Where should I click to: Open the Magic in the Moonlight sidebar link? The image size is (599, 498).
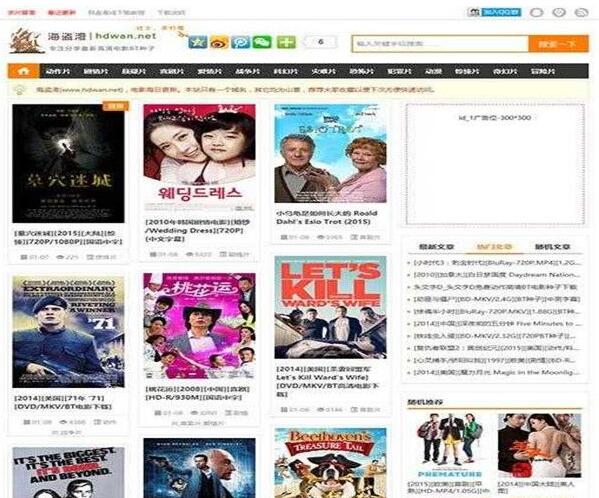[x=497, y=372]
